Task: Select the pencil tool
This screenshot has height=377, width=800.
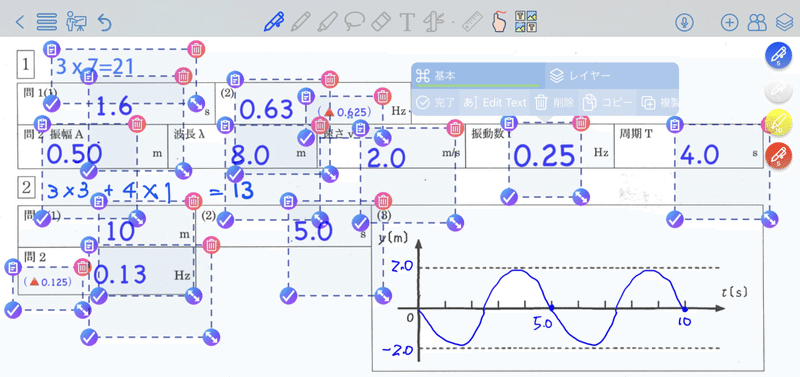Action: click(301, 22)
